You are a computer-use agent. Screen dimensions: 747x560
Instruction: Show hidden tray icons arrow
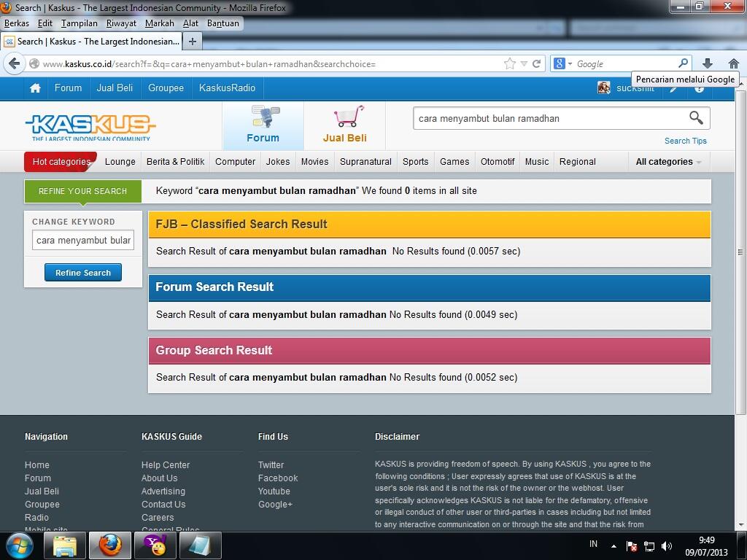[x=614, y=546]
